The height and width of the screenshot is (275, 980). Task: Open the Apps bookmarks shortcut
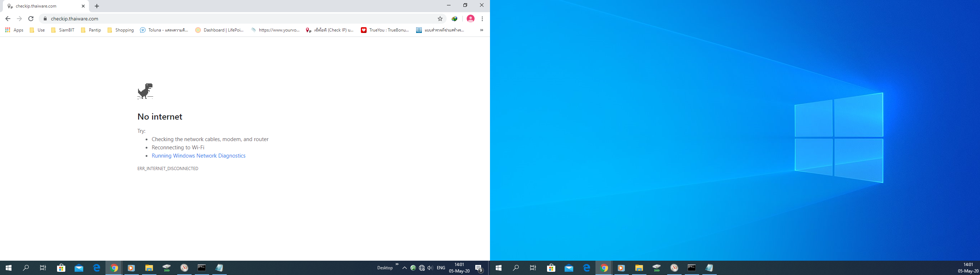click(x=14, y=30)
